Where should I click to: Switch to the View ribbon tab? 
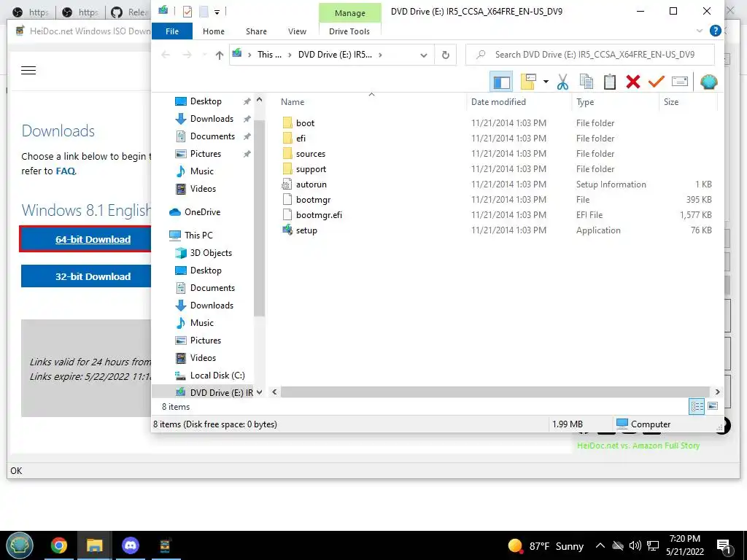298,31
